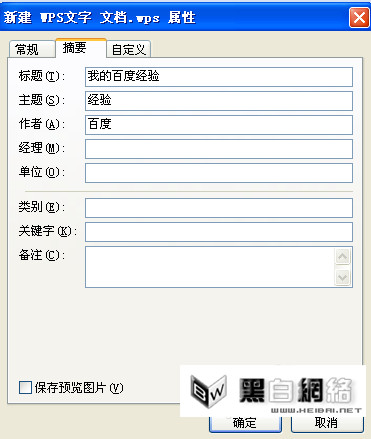Click the empty 经理 field
Viewport: 371px width, 439px height.
click(x=219, y=149)
